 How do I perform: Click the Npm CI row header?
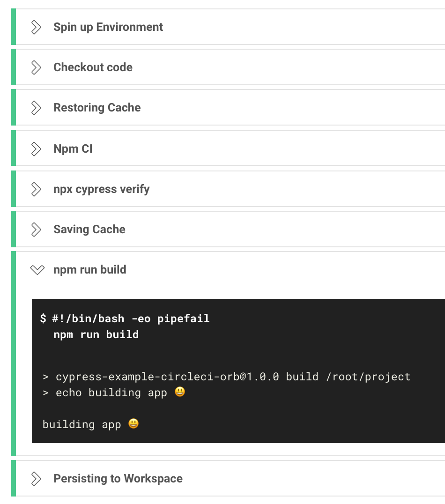(73, 148)
